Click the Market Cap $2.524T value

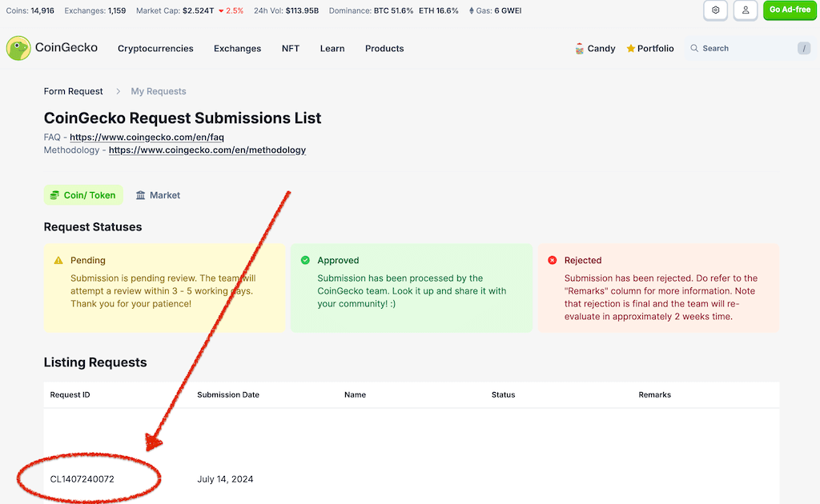(x=199, y=10)
